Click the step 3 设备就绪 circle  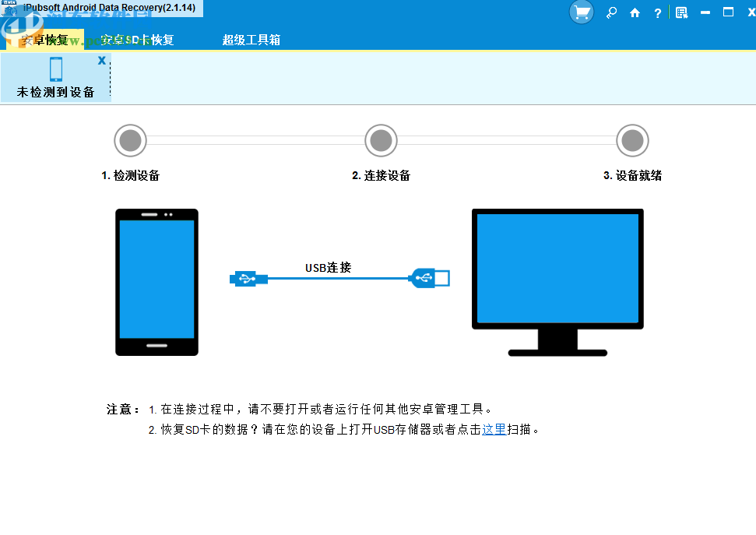point(632,140)
